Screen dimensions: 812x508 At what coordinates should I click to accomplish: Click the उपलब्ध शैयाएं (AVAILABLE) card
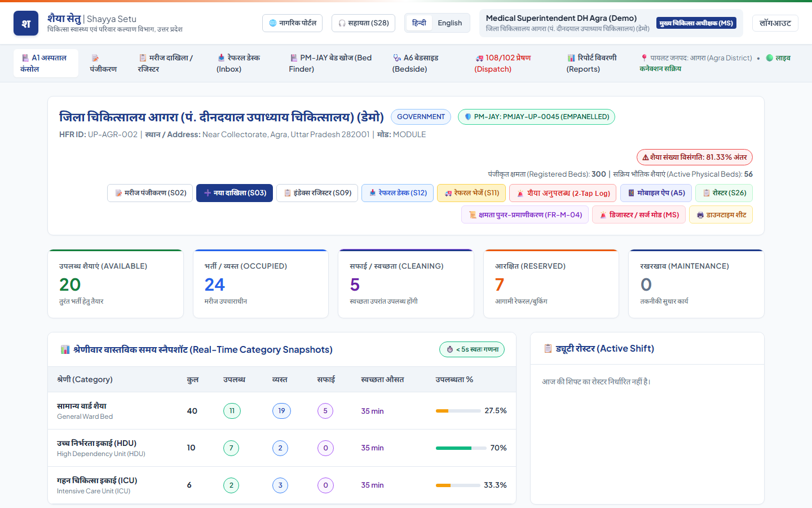116,284
